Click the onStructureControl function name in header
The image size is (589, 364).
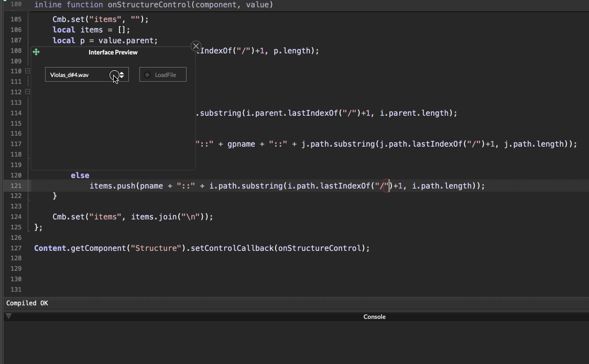click(x=149, y=5)
